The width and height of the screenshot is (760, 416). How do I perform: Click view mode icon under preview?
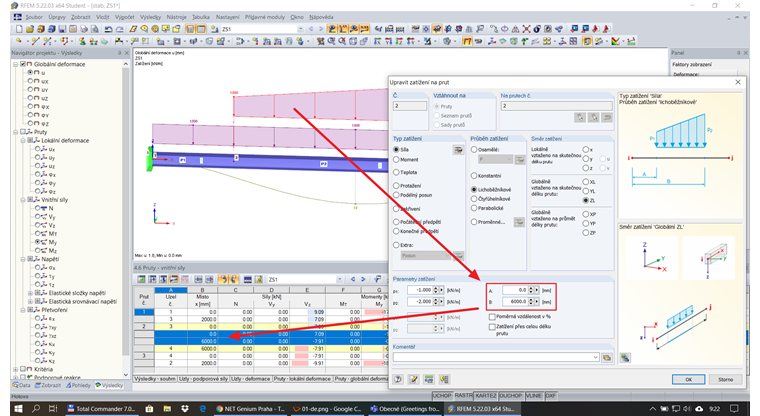(625, 358)
